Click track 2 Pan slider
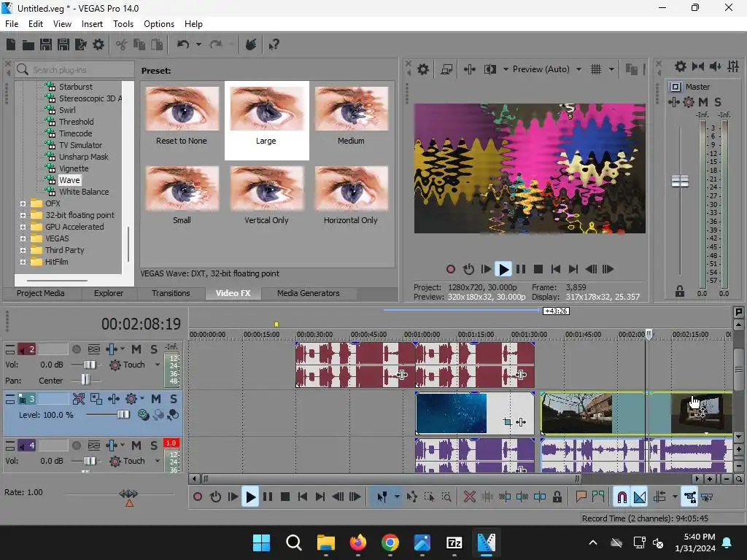The image size is (747, 560). [x=85, y=380]
